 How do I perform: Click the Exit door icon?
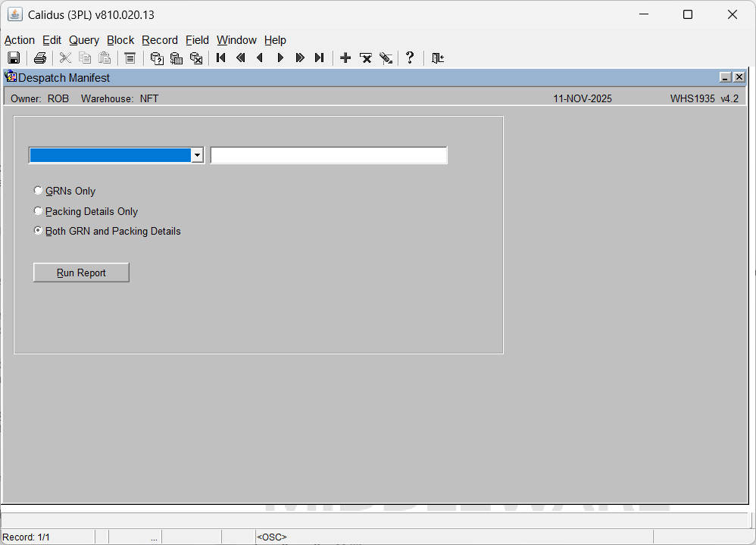pos(437,58)
